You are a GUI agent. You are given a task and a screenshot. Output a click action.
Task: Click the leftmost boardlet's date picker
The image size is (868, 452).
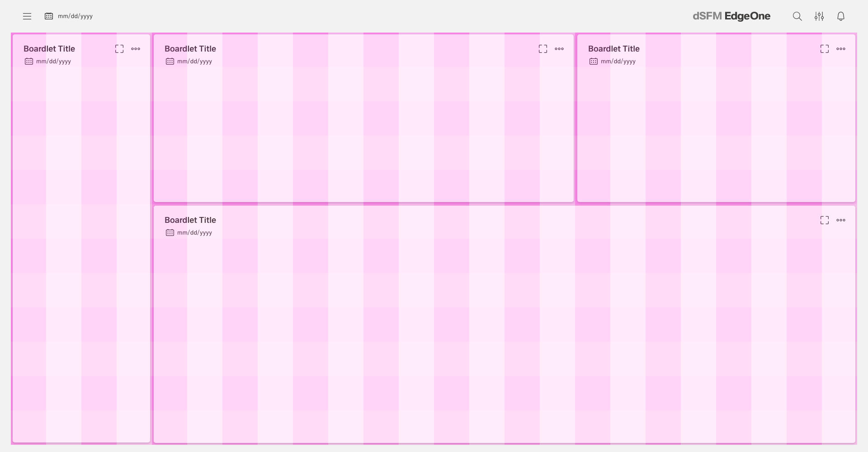click(x=49, y=61)
